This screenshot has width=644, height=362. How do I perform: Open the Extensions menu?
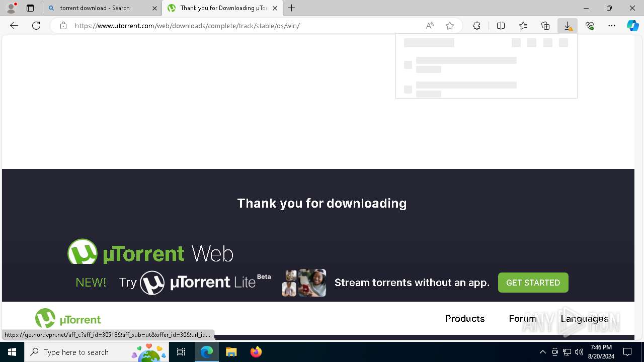click(x=476, y=26)
